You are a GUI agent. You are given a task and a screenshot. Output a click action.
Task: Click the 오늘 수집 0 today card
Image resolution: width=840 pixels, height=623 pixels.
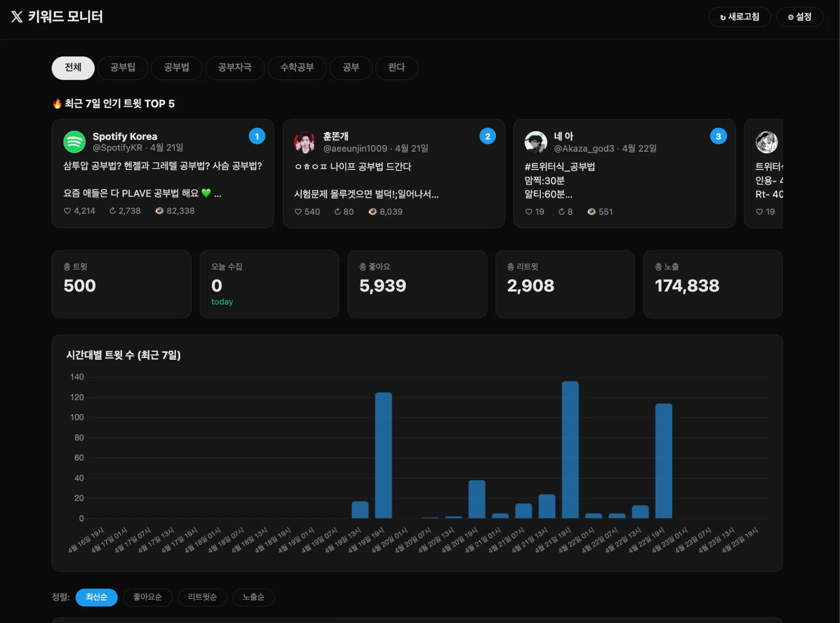(269, 284)
